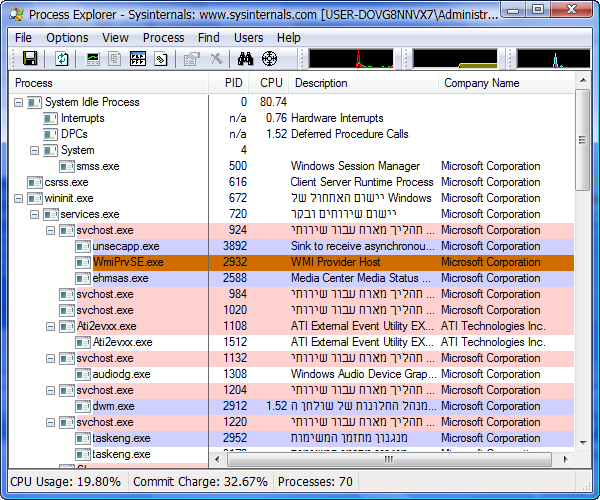Collapse the System Idle Process node

pos(18,103)
